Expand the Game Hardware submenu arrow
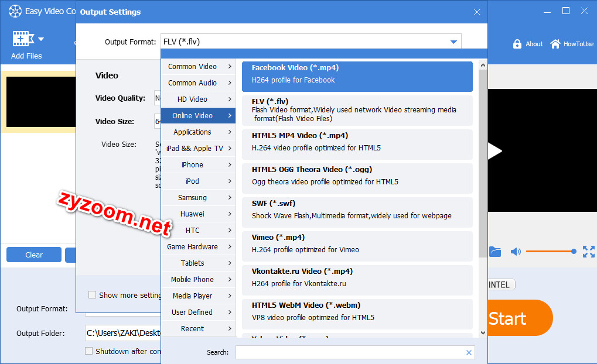 230,246
